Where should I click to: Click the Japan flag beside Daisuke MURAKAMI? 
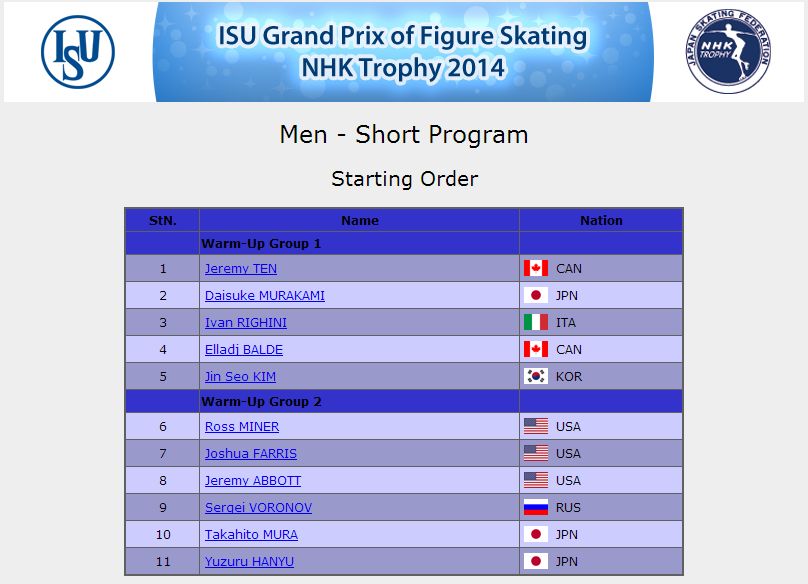click(x=536, y=295)
